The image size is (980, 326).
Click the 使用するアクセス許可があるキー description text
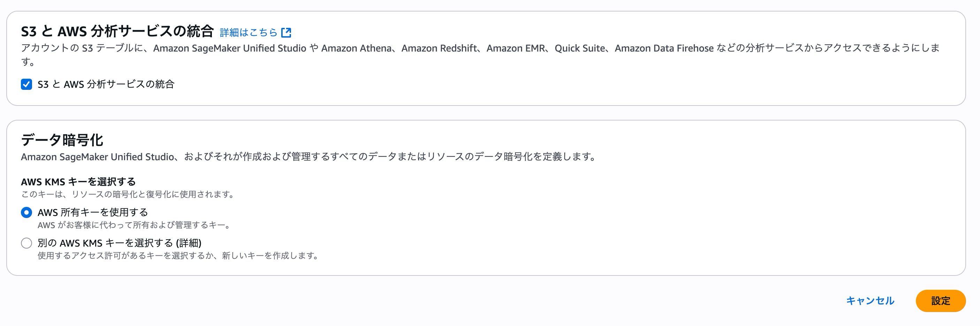pyautogui.click(x=178, y=256)
